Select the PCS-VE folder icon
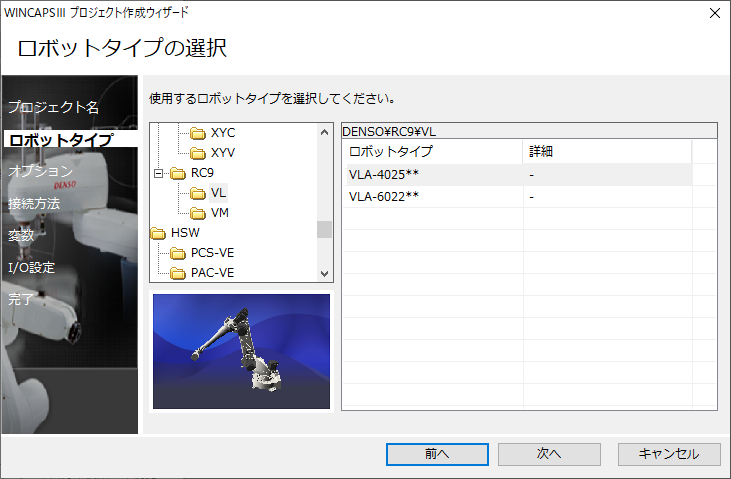The height and width of the screenshot is (479, 731). (177, 253)
